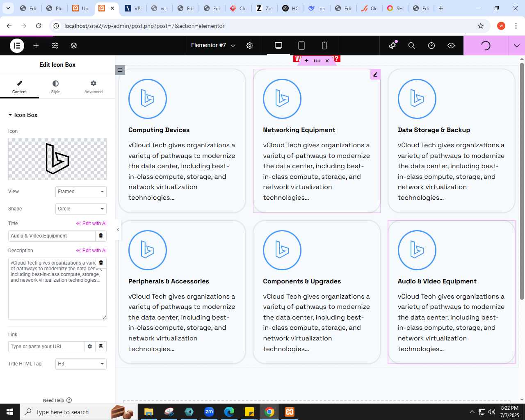Bookmark this page with star icon
The height and width of the screenshot is (420, 525).
(x=481, y=26)
